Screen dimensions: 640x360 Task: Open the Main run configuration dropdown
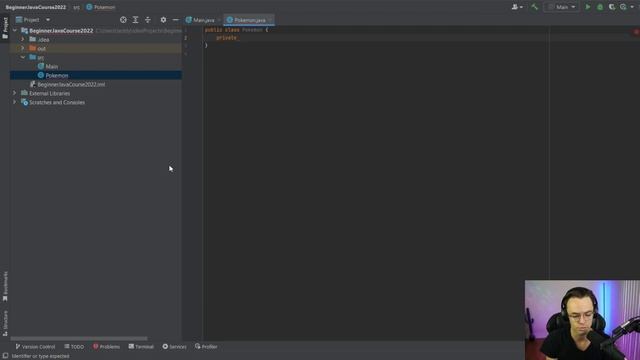[x=562, y=7]
